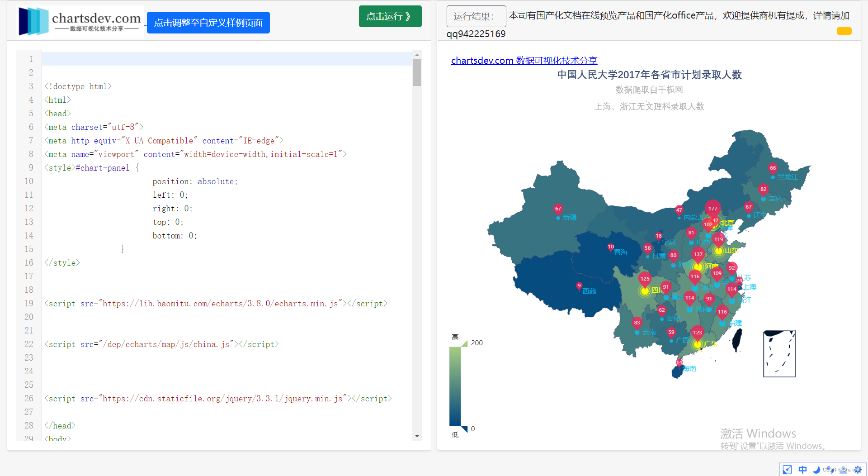Click the code editor scrollbar down arrow

(x=417, y=436)
